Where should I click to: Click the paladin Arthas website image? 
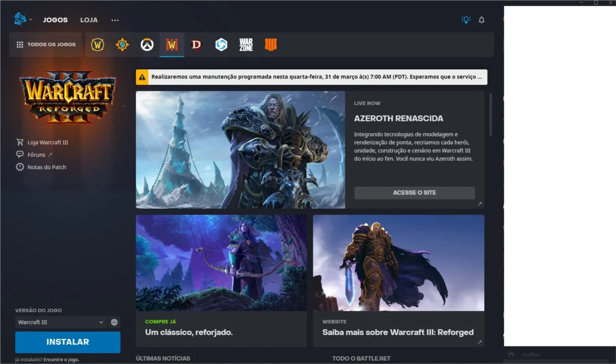click(x=398, y=263)
